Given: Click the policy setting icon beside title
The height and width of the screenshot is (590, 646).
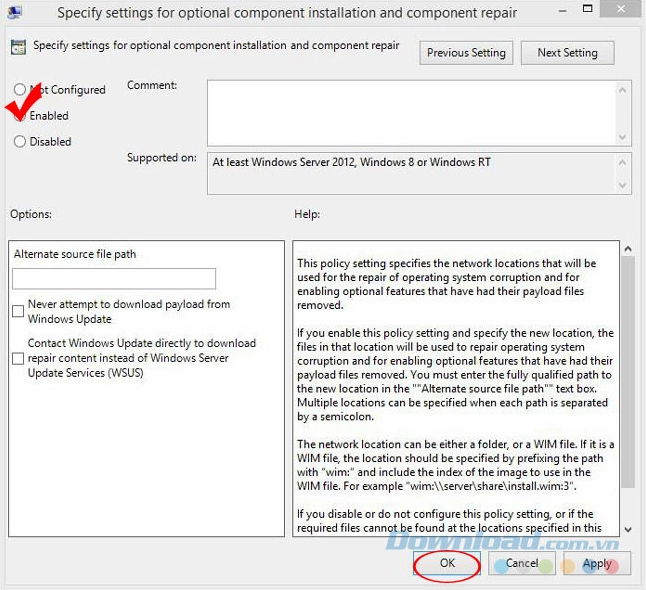Looking at the screenshot, I should 18,47.
